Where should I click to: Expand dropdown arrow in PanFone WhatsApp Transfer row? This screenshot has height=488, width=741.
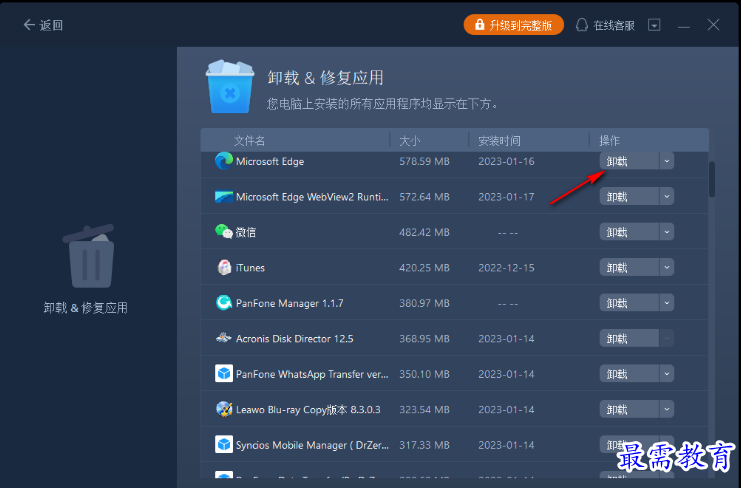667,374
